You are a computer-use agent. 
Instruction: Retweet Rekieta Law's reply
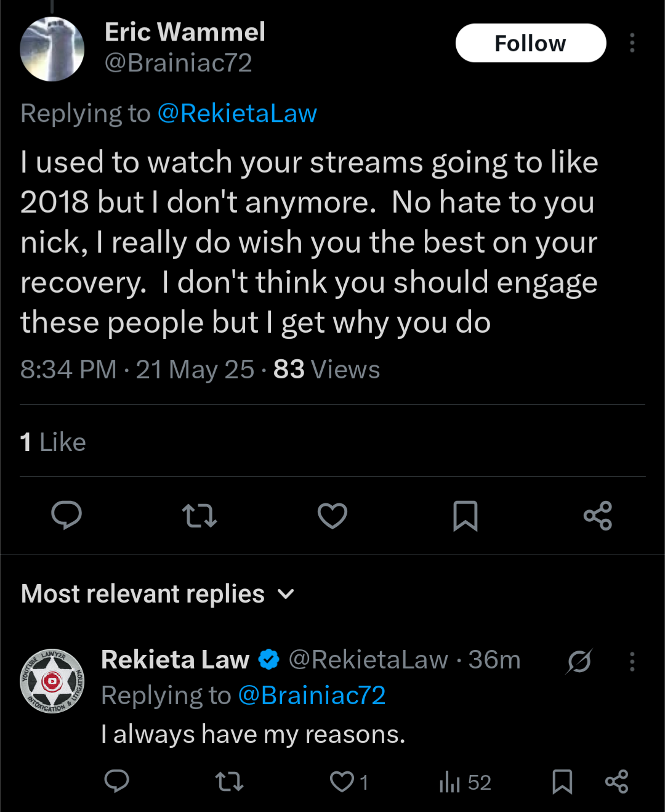pyautogui.click(x=229, y=782)
